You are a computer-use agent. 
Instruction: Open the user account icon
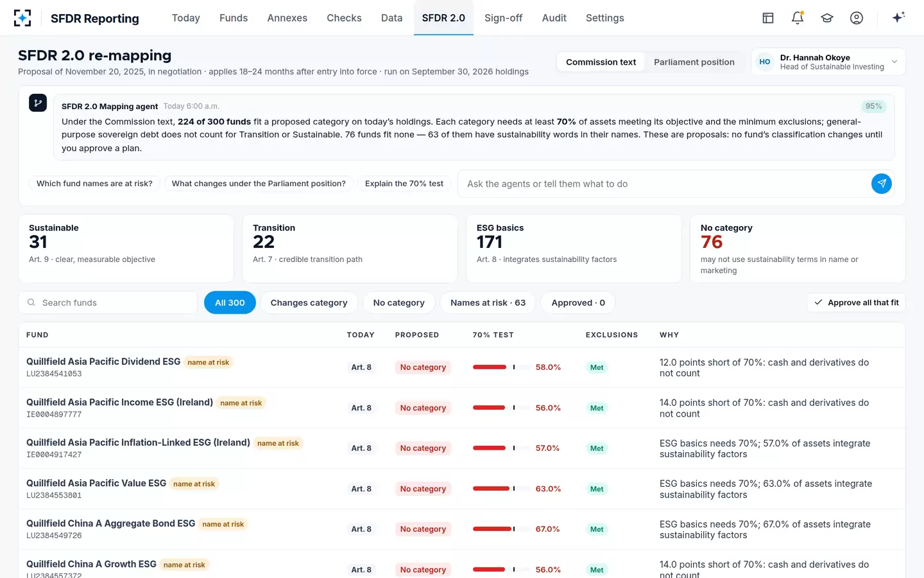pos(857,18)
